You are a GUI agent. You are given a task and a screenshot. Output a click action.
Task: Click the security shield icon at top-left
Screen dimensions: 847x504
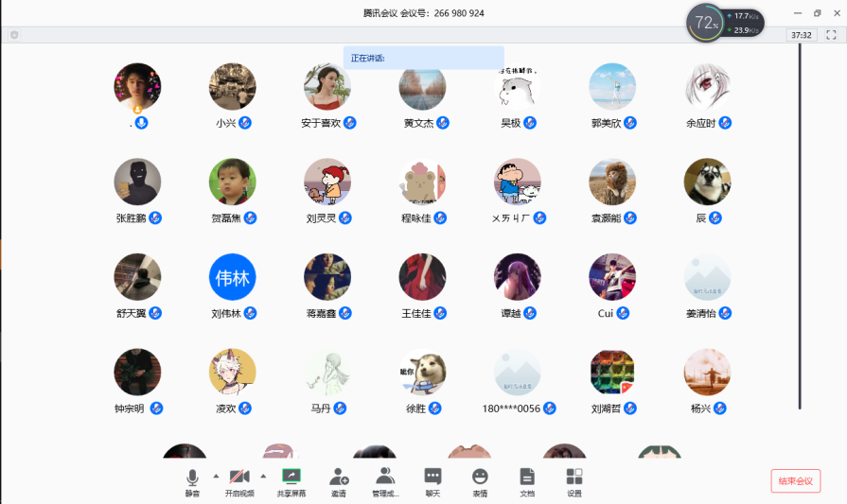click(14, 35)
